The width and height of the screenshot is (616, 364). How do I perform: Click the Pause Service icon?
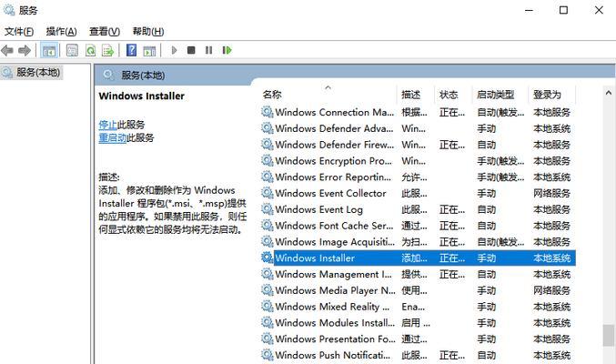coord(208,50)
